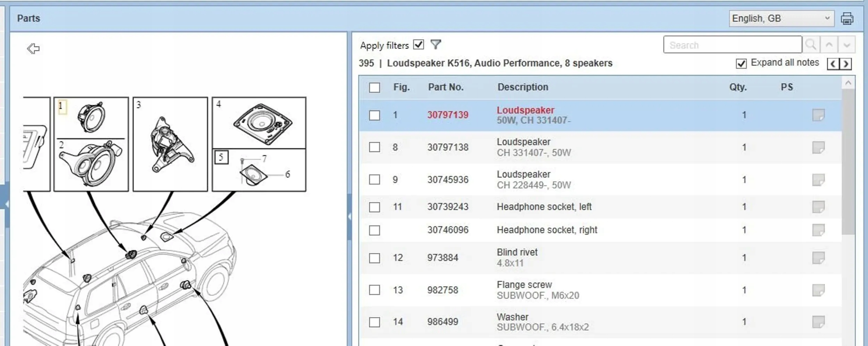Open the filter funnel icon
Image resolution: width=868 pixels, height=346 pixels.
pyautogui.click(x=435, y=44)
